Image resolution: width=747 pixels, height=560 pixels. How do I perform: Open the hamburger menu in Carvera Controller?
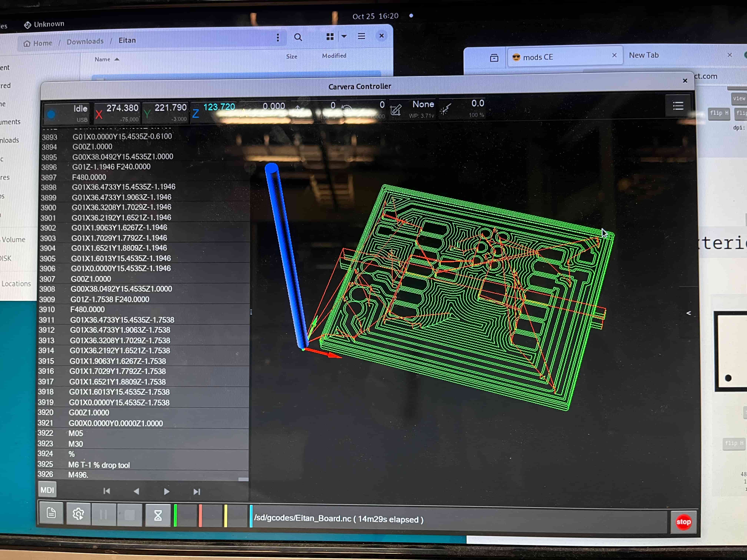coord(678,106)
